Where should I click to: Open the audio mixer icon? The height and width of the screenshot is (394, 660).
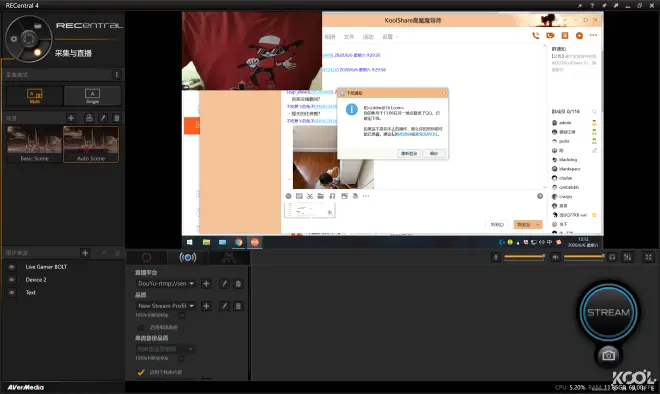[x=627, y=257]
